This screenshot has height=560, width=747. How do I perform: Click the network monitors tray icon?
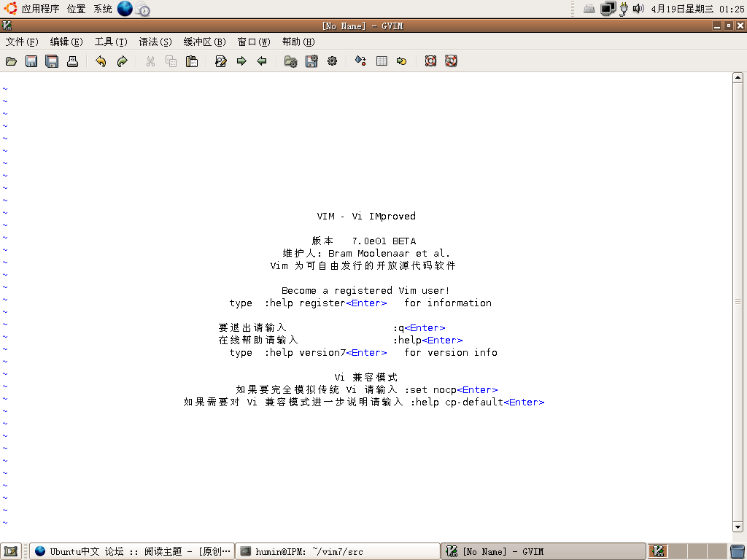tap(608, 9)
